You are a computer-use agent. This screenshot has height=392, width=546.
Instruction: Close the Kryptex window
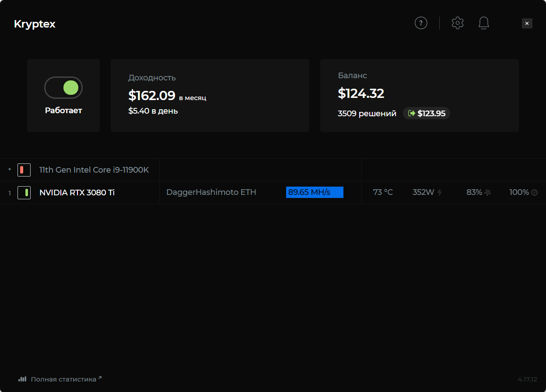click(527, 24)
